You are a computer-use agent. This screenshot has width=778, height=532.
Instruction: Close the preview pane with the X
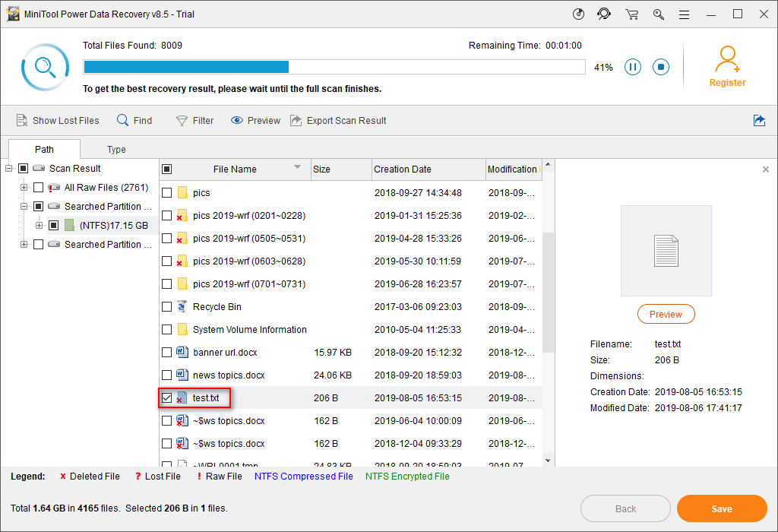[x=766, y=169]
